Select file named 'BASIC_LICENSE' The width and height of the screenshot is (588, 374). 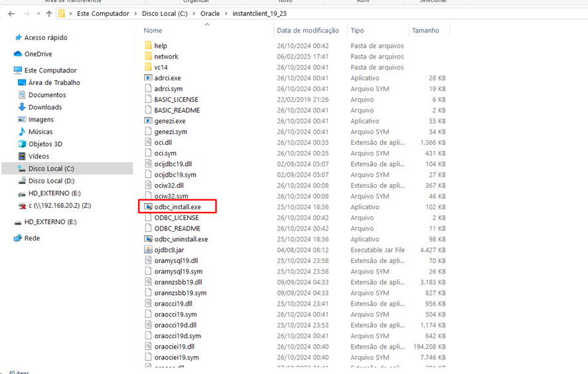[177, 100]
